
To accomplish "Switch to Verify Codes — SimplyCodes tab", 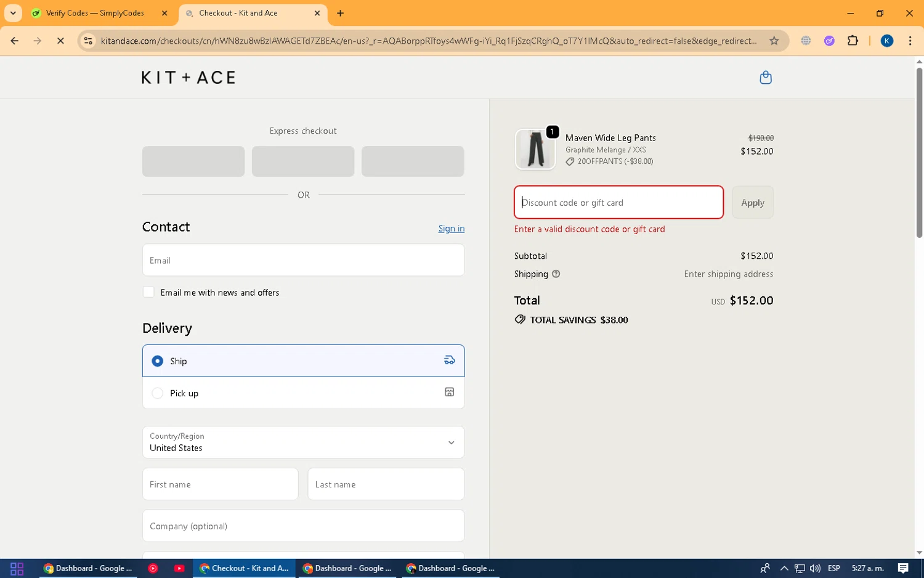I will pyautogui.click(x=100, y=13).
